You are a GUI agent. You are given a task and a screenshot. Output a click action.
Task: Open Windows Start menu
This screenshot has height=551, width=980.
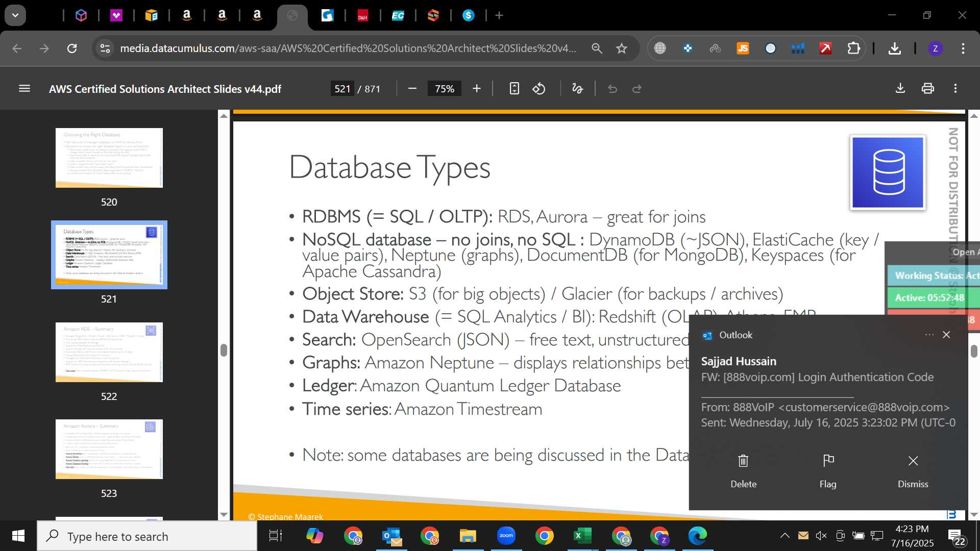pyautogui.click(x=18, y=536)
